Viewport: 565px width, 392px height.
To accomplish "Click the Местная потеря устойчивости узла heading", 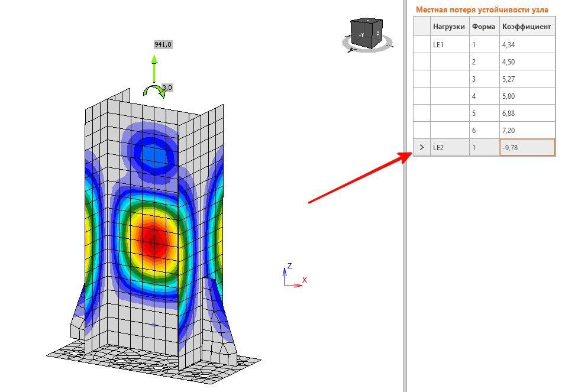I will point(482,9).
